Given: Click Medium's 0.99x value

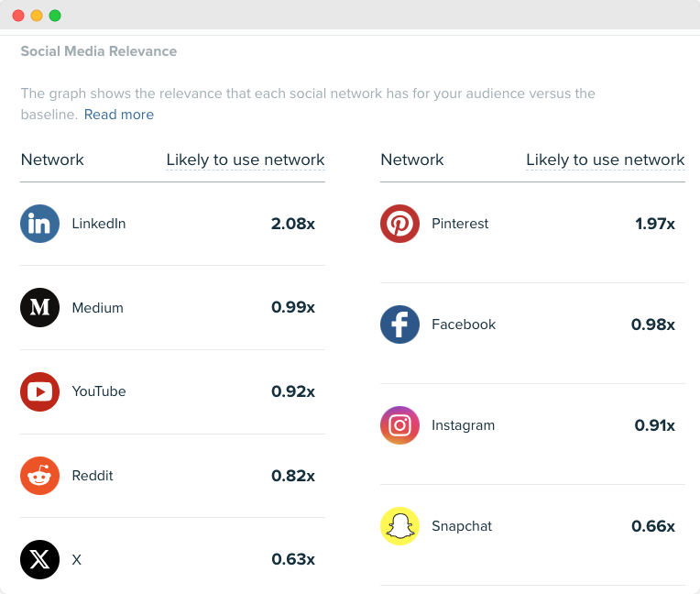Looking at the screenshot, I should click(x=293, y=307).
